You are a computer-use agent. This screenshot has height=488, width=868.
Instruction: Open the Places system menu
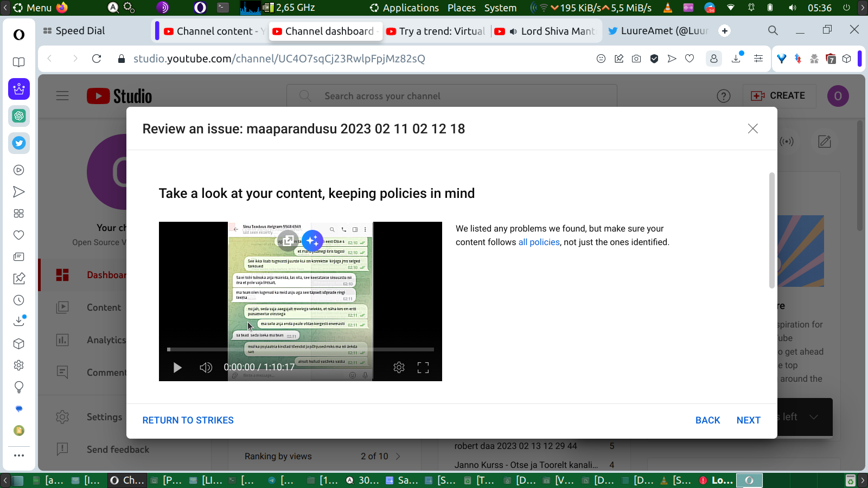pyautogui.click(x=461, y=8)
